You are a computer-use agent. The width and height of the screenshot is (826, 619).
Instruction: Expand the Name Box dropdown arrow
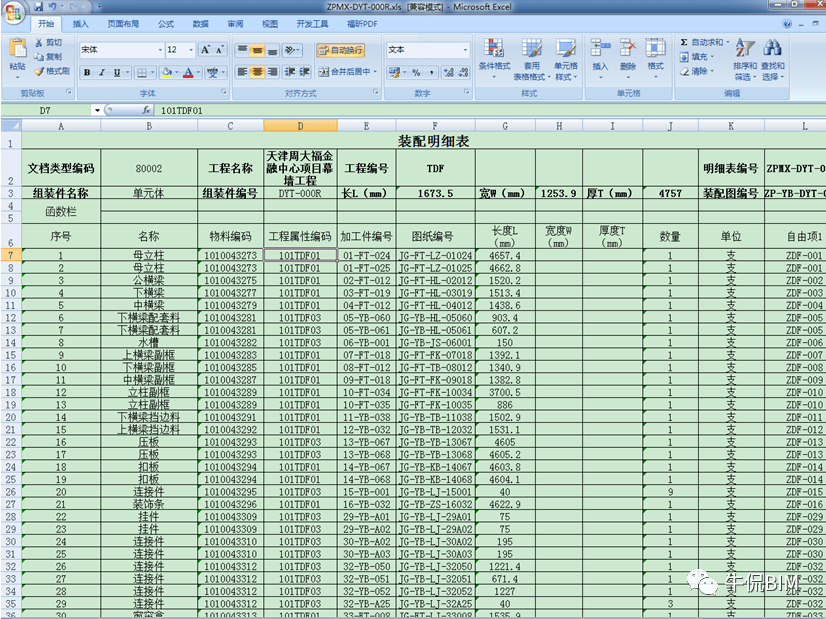[x=97, y=110]
